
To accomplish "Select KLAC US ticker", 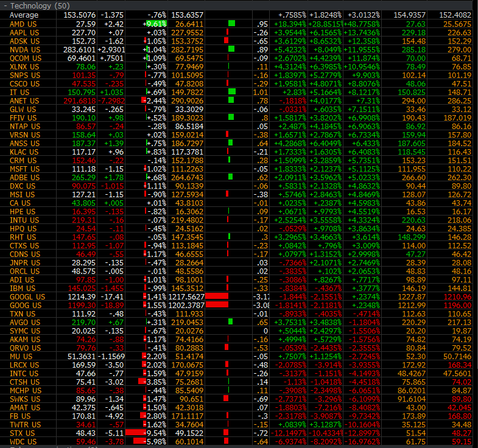I will click(24, 152).
